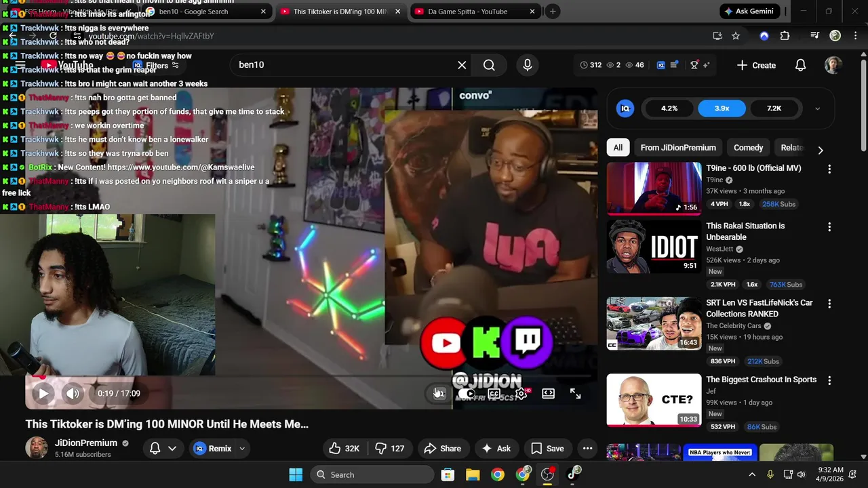This screenshot has height=488, width=868.
Task: Toggle closed captions CC button
Action: coord(494,393)
